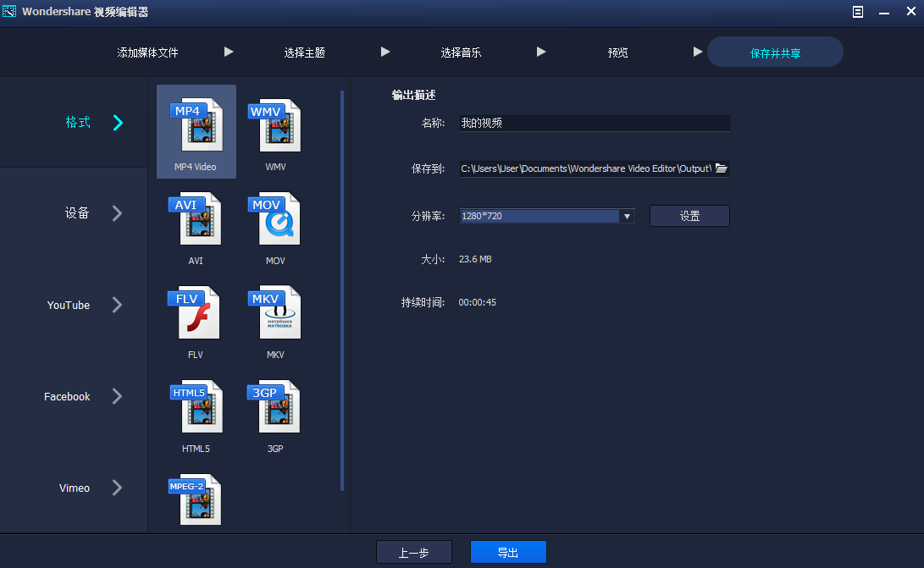Click the format list vertical scrollbar

pyautogui.click(x=342, y=290)
